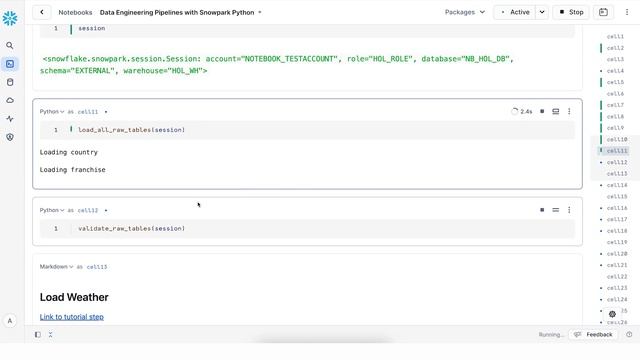Image resolution: width=640 pixels, height=360 pixels.
Task: Rename the cell11 name label
Action: click(x=88, y=111)
